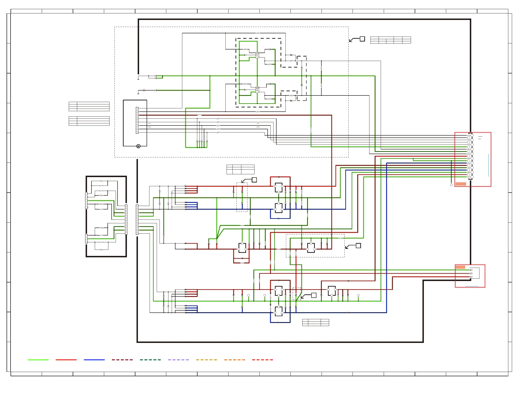Click the solid blue legend line
The width and height of the screenshot is (532, 395).
click(94, 360)
